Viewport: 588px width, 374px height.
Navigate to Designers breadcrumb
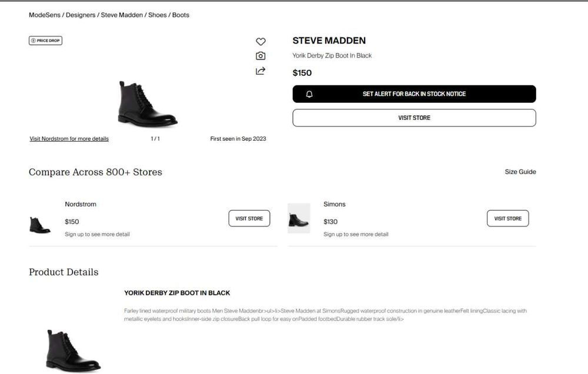[x=81, y=15]
